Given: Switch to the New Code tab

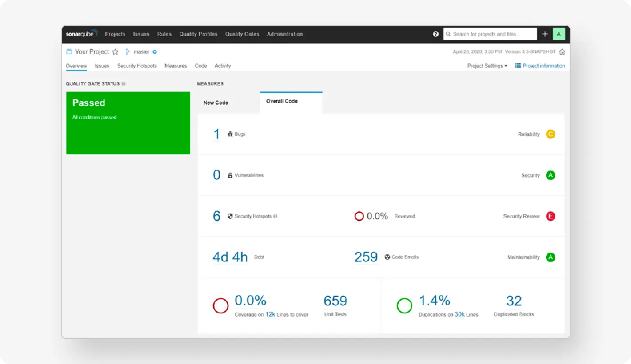Looking at the screenshot, I should tap(216, 103).
